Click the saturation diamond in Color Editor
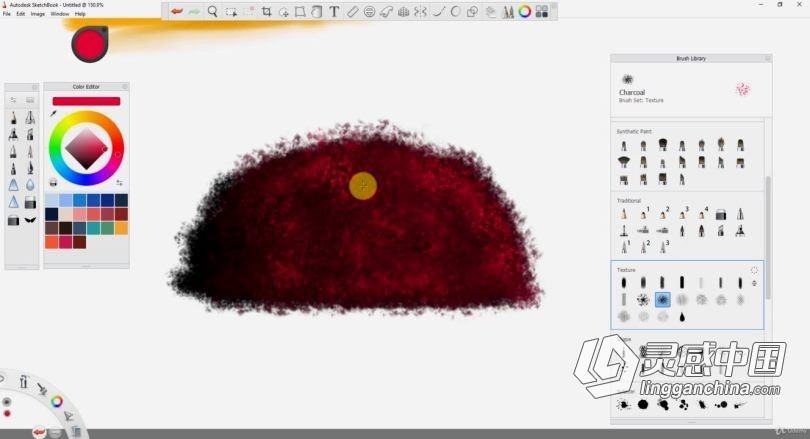This screenshot has width=810, height=439. point(86,149)
